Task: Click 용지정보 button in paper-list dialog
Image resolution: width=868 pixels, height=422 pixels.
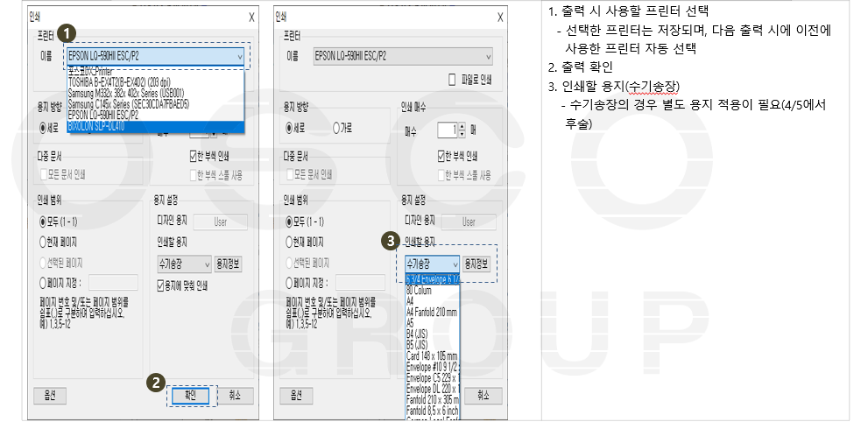Action: coord(476,264)
